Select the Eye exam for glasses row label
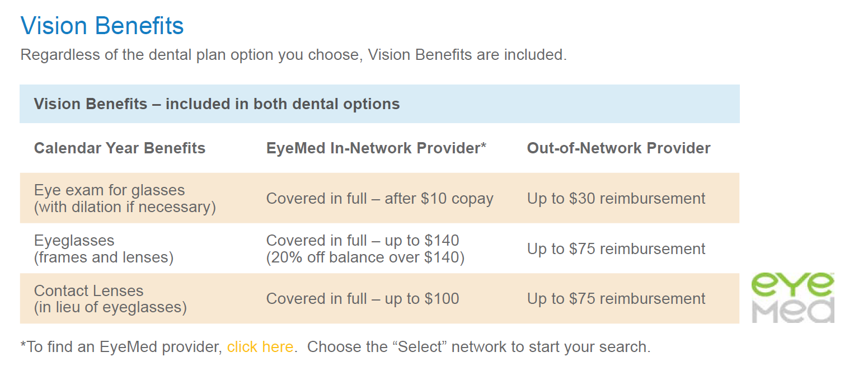 (125, 199)
